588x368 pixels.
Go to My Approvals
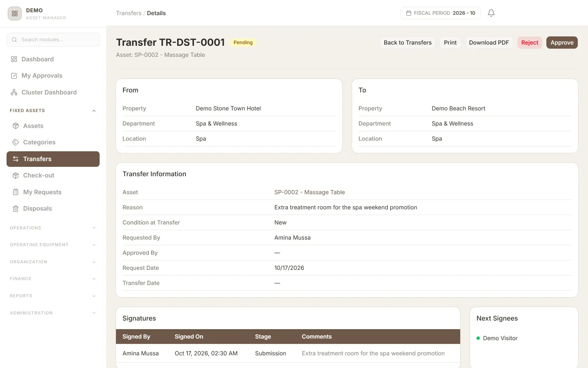(53, 76)
